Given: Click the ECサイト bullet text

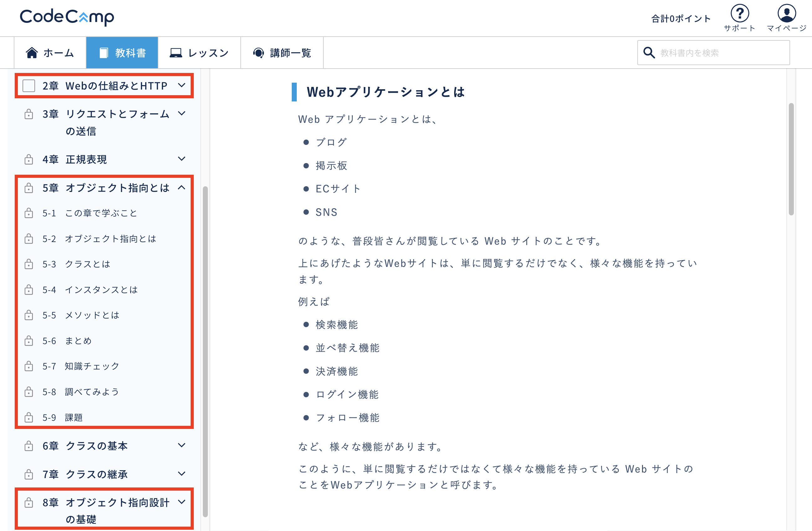Looking at the screenshot, I should (338, 189).
